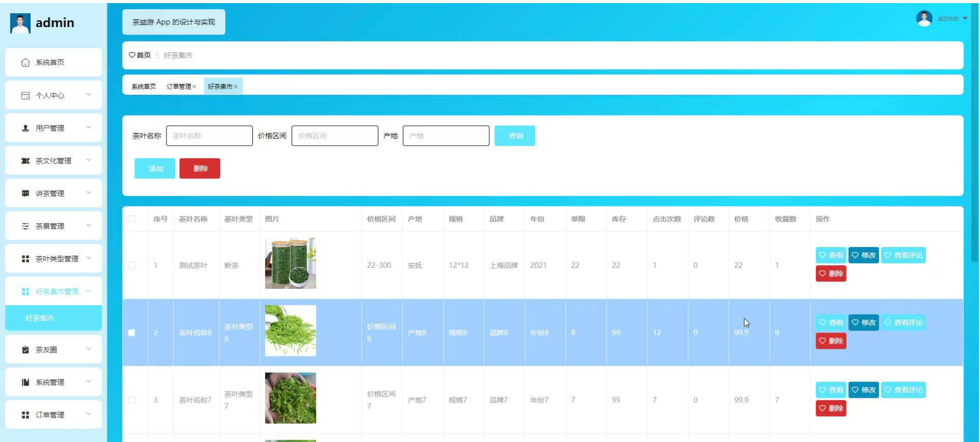Image resolution: width=980 pixels, height=442 pixels.
Task: Expand the 茶友圈 sidebar menu
Action: [x=89, y=349]
